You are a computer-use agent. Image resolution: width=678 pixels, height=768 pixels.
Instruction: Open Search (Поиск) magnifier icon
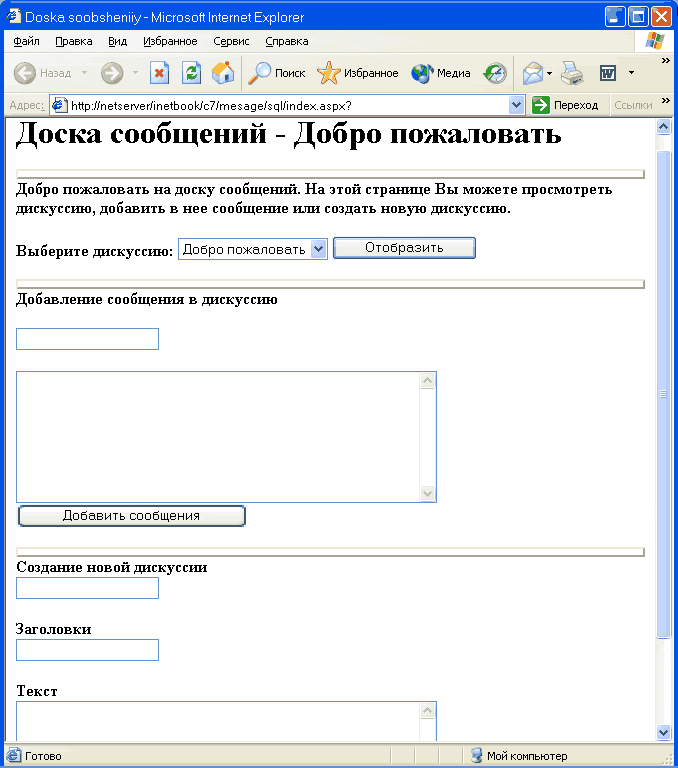[x=259, y=73]
